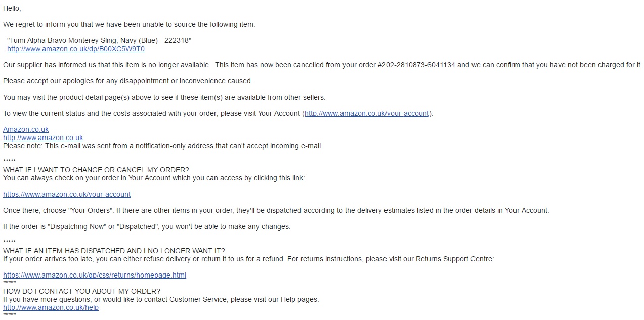Visit the returns homepage link

tap(95, 275)
